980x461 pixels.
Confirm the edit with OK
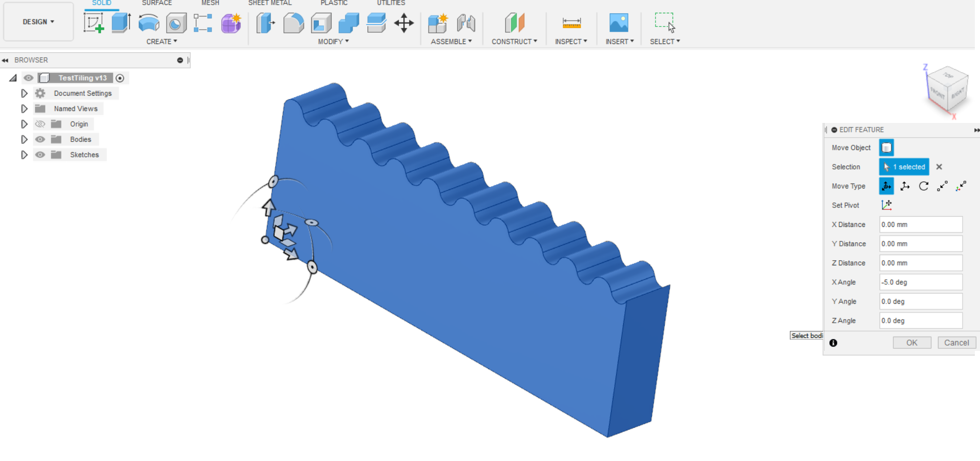[x=911, y=342]
